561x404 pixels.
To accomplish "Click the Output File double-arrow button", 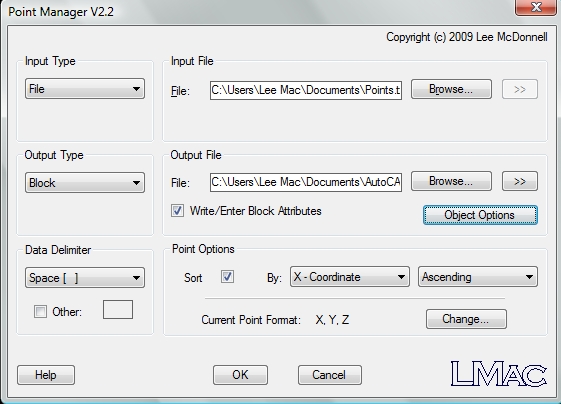I will tap(519, 181).
